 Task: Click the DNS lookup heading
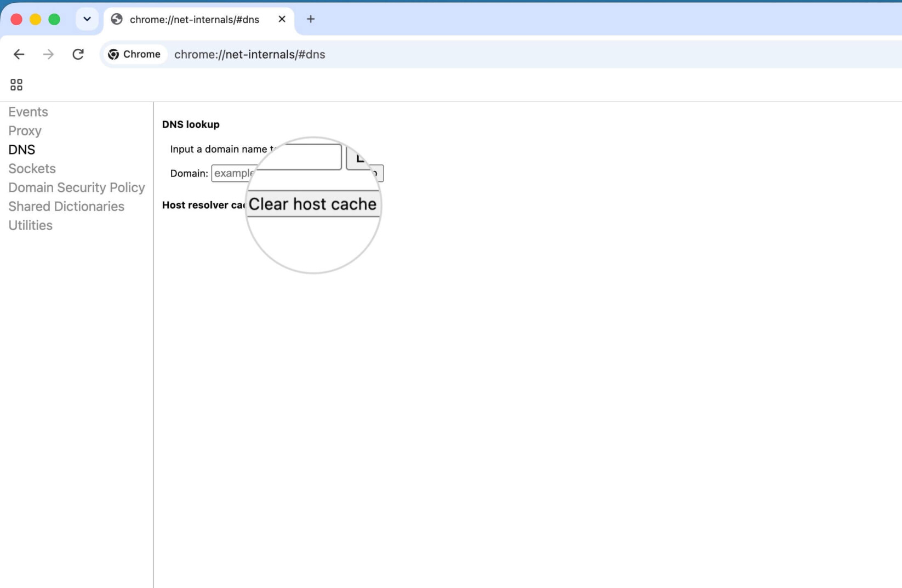tap(191, 124)
